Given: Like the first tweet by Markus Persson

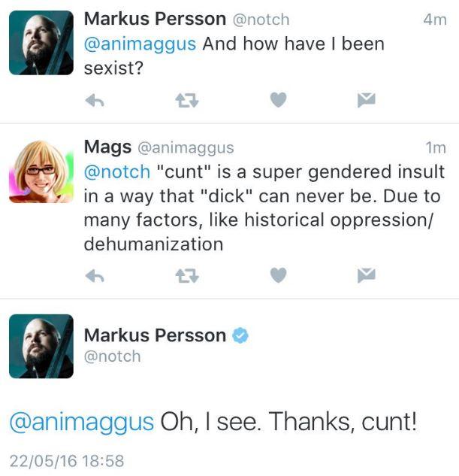Looking at the screenshot, I should (x=278, y=101).
